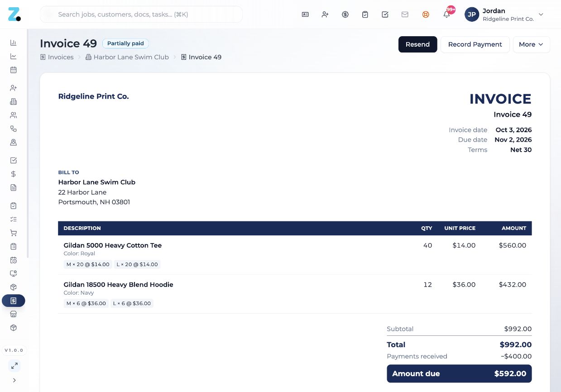The image size is (561, 392).
Task: Open the map pin icon in sidebar
Action: click(x=14, y=142)
